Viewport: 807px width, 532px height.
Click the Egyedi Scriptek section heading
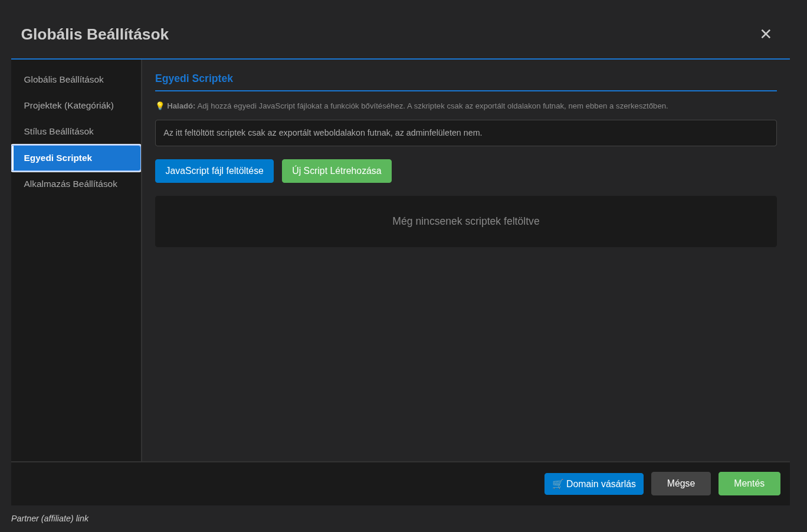[193, 78]
